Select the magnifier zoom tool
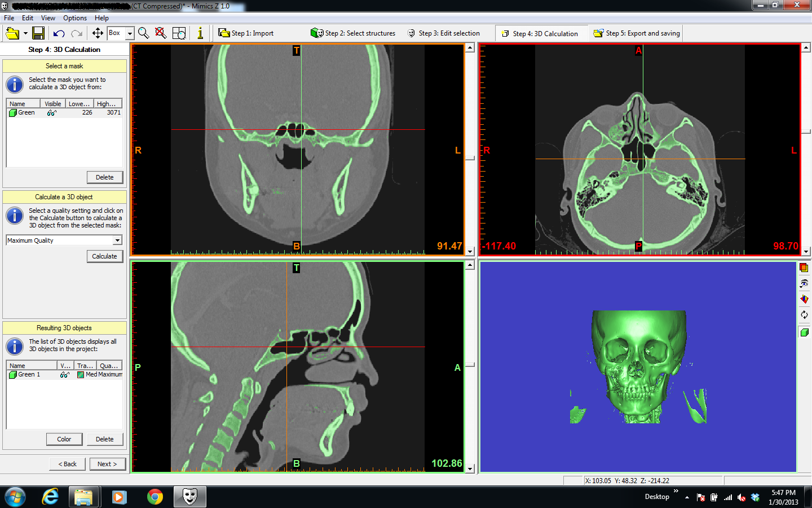This screenshot has height=508, width=812. click(144, 33)
